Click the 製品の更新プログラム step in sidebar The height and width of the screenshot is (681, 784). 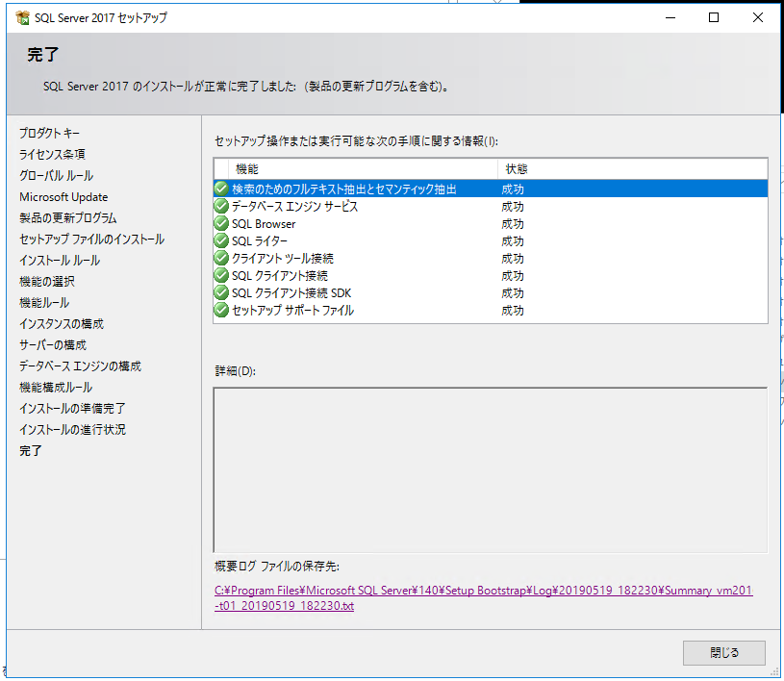tap(67, 218)
